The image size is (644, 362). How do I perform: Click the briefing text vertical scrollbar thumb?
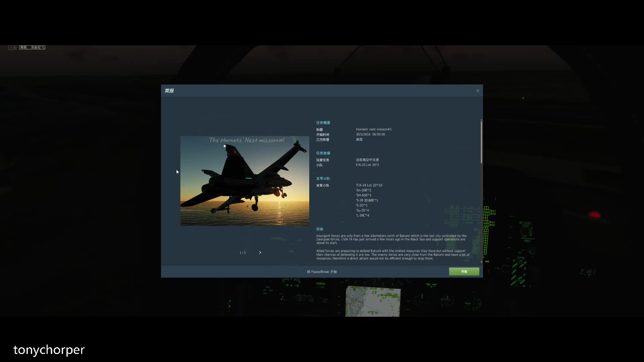(481, 142)
